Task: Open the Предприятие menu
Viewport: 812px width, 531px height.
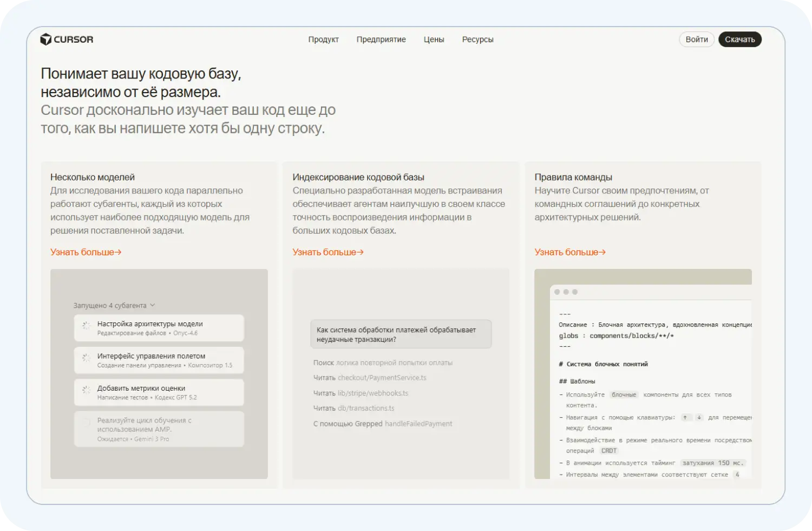Action: pyautogui.click(x=381, y=40)
